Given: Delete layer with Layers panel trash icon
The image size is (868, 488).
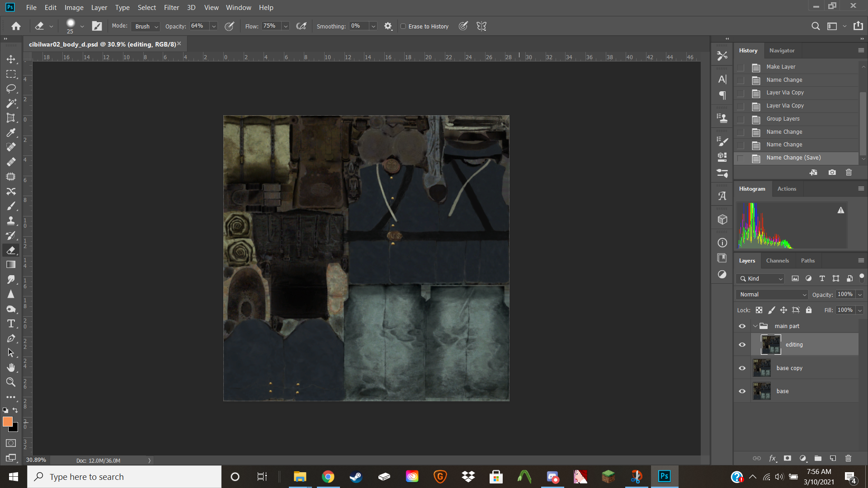Looking at the screenshot, I should point(848,458).
